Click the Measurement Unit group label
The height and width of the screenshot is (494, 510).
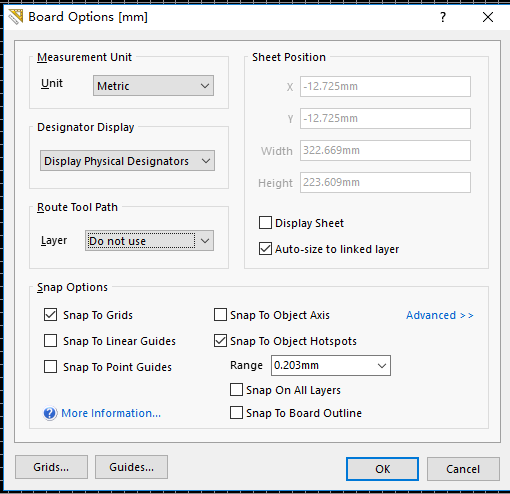click(84, 57)
